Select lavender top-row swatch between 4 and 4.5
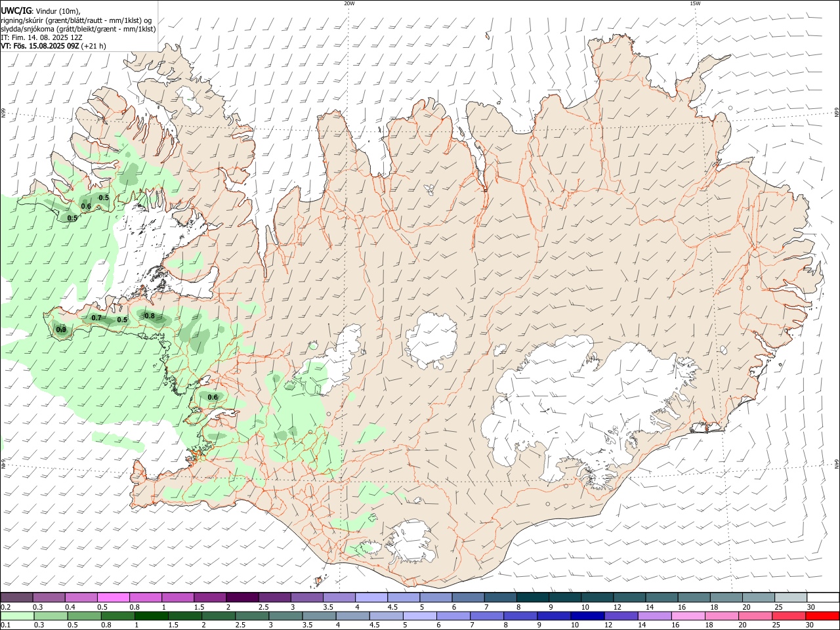Image resolution: width=840 pixels, height=630 pixels. click(x=371, y=597)
